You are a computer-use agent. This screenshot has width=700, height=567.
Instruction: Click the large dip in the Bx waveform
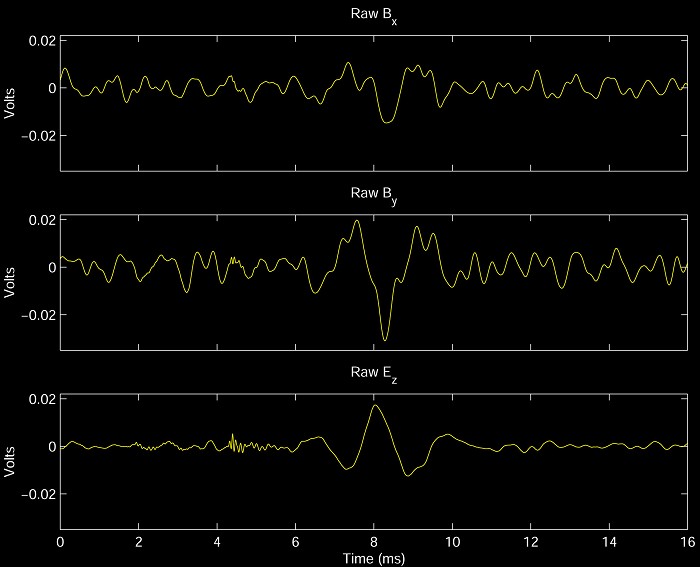(x=387, y=121)
